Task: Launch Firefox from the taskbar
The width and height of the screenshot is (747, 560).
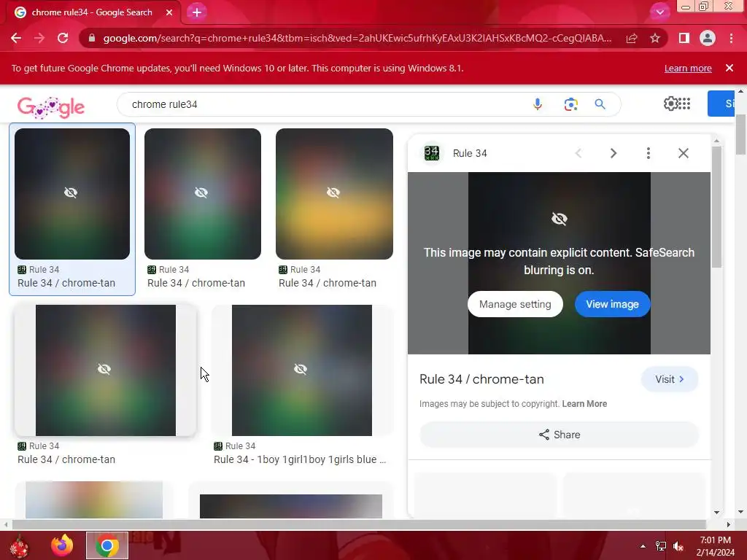Action: 63,545
